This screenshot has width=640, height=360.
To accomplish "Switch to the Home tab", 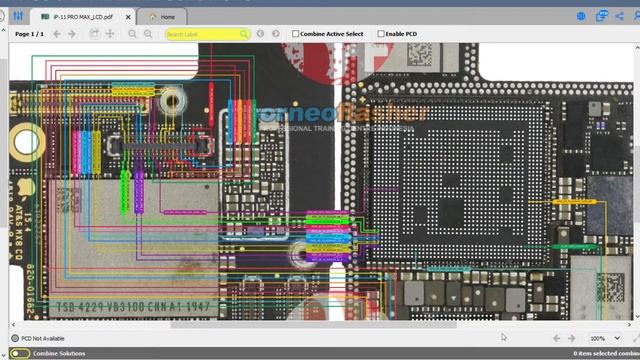I will (x=162, y=17).
